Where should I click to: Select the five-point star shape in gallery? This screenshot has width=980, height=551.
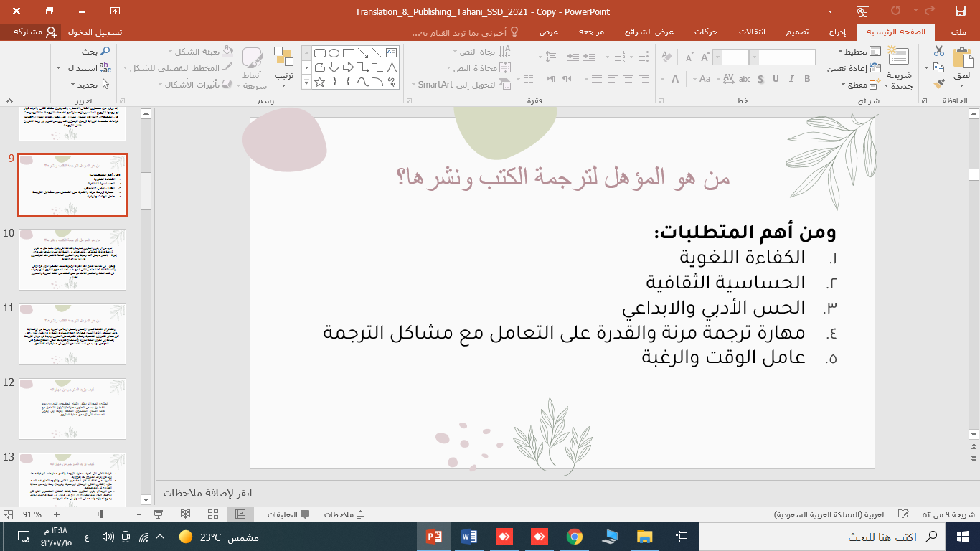tap(320, 82)
